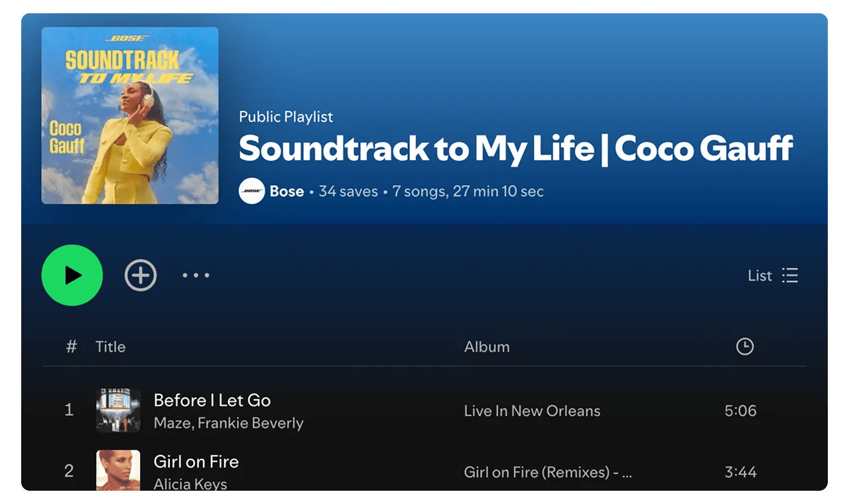Click the List view icon
Image resolution: width=849 pixels, height=504 pixels.
pos(790,275)
